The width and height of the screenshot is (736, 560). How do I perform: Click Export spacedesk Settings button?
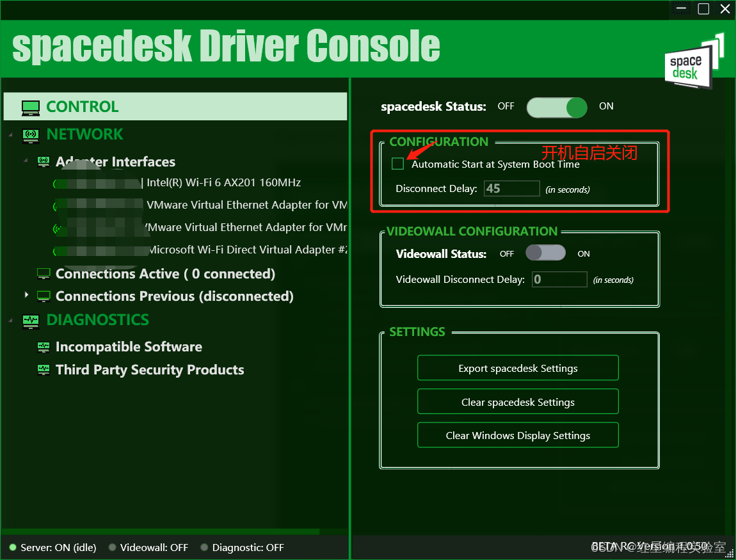click(x=518, y=368)
